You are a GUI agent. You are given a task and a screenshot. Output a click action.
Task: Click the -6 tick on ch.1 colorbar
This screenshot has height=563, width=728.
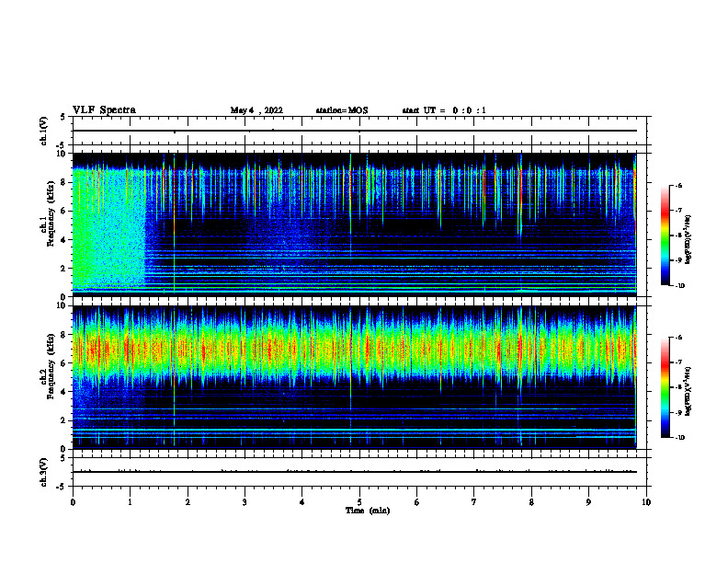tap(678, 186)
